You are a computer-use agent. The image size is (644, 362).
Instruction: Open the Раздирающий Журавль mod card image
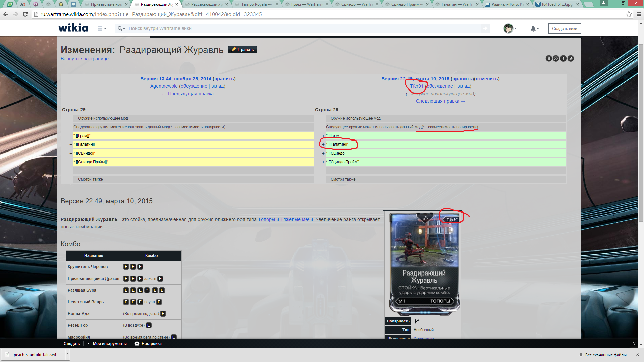424,264
